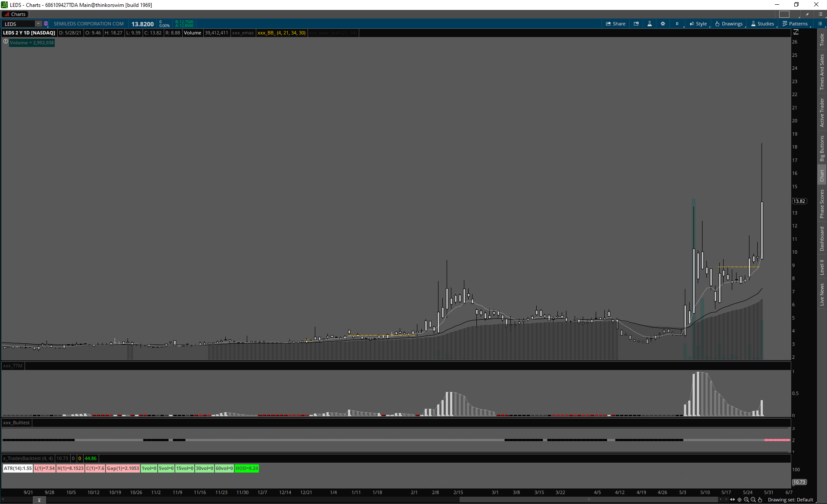This screenshot has width=827, height=504.
Task: Open chart settings gear icon
Action: (663, 24)
